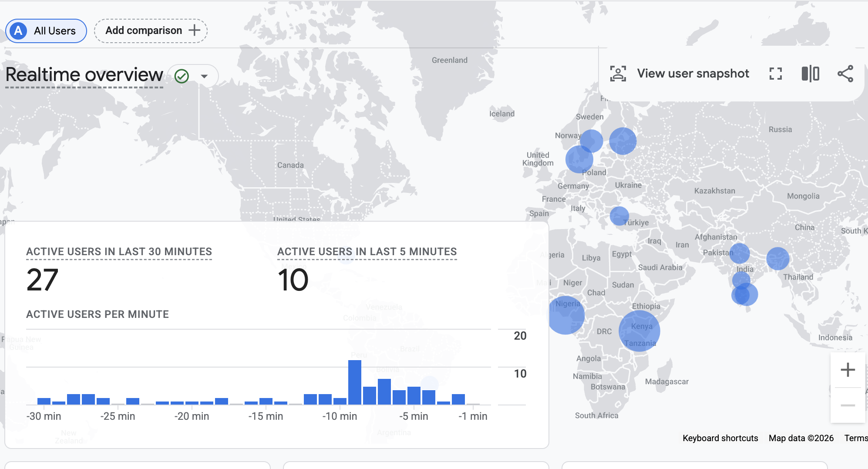Click the -1 min axis label
Viewport: 868px width, 469px height.
coord(473,416)
